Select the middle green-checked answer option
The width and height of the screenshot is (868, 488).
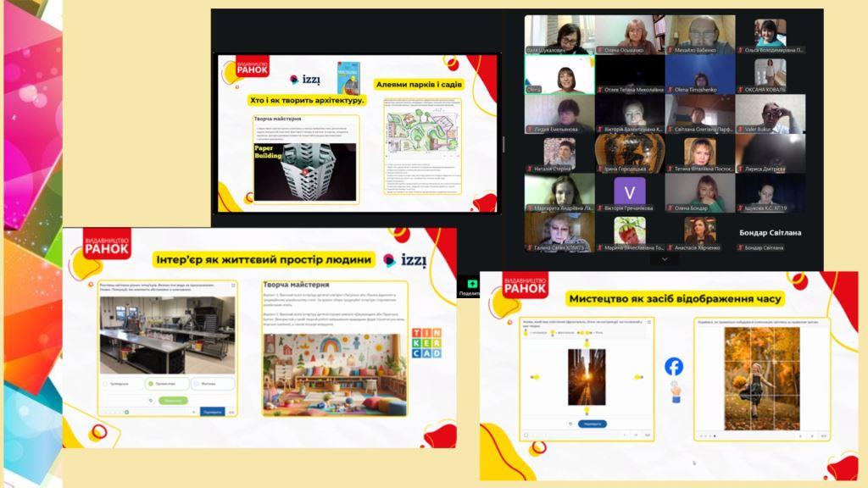(x=166, y=383)
